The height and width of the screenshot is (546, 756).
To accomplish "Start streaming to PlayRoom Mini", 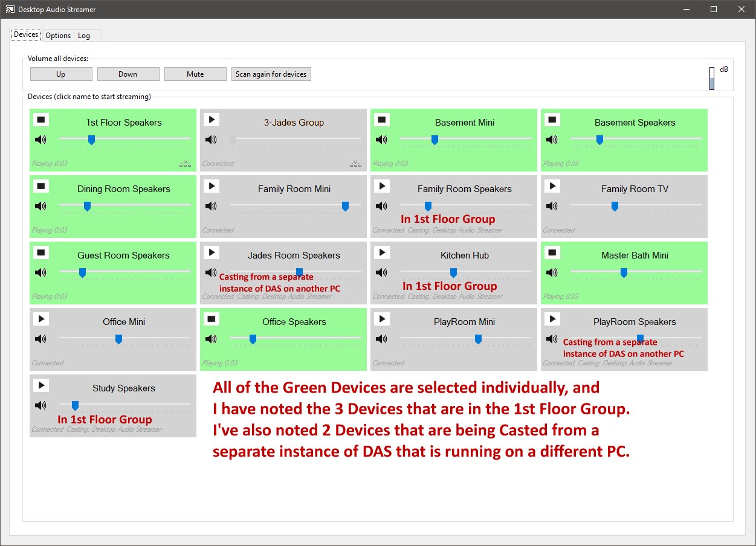I will click(x=382, y=319).
